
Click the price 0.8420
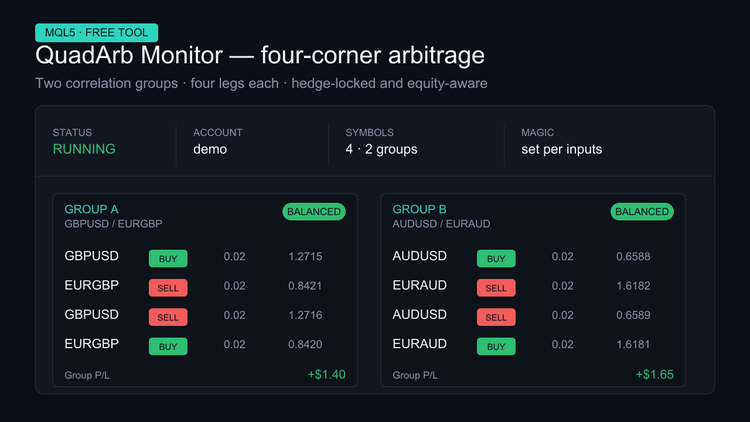(x=305, y=344)
